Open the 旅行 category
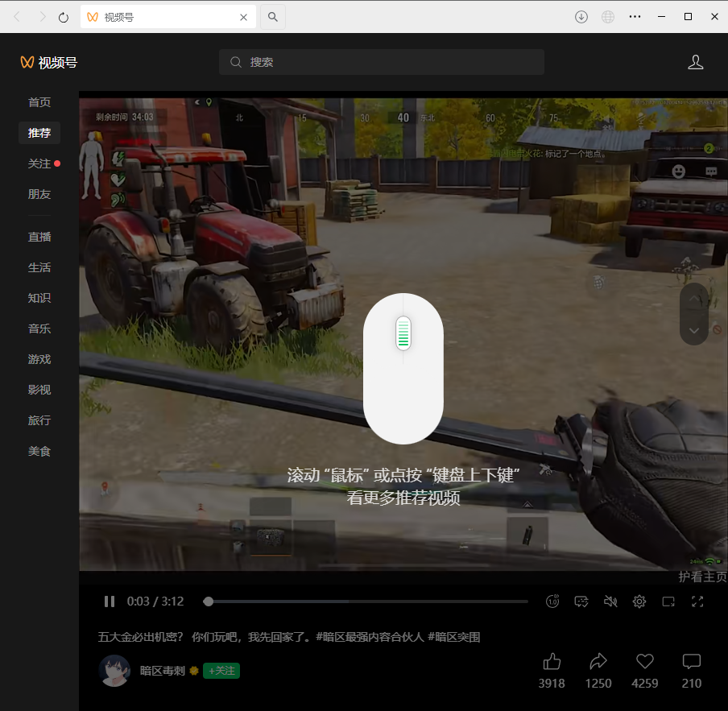Screen dimensions: 728x711 click(x=39, y=420)
